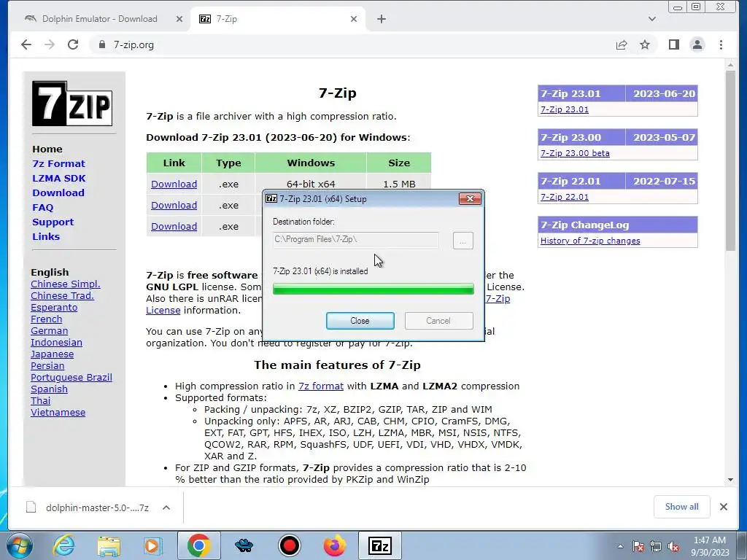Switch language to German
This screenshot has width=747, height=560.
click(x=49, y=331)
